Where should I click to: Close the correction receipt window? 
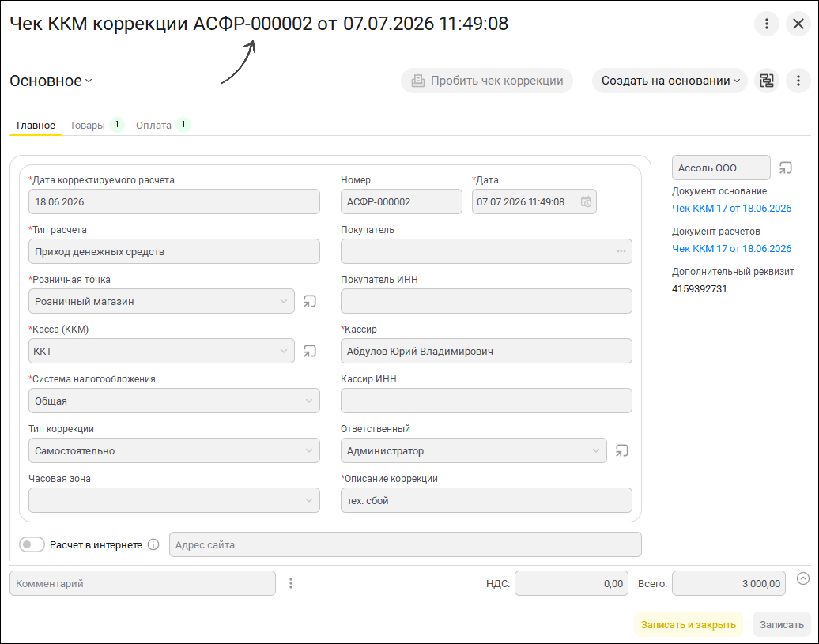pyautogui.click(x=798, y=24)
